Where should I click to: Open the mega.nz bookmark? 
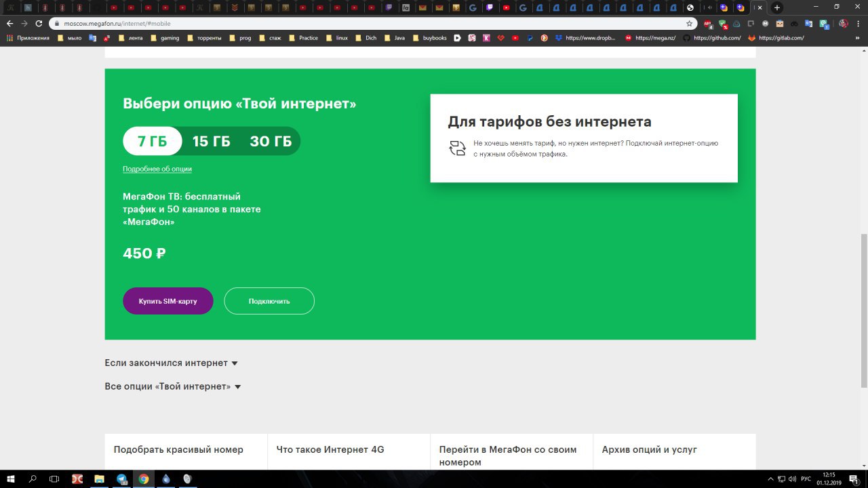tap(650, 38)
